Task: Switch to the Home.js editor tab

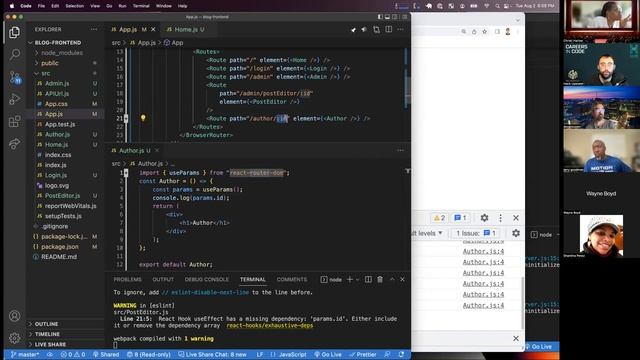Action: click(185, 29)
